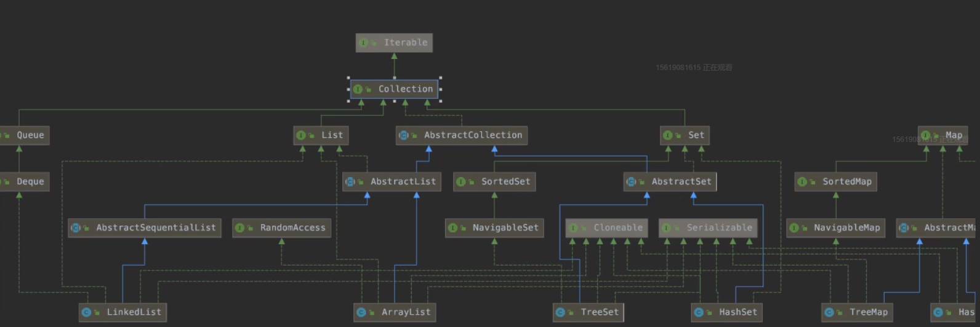Select the List interface node
The image size is (980, 327).
point(321,135)
